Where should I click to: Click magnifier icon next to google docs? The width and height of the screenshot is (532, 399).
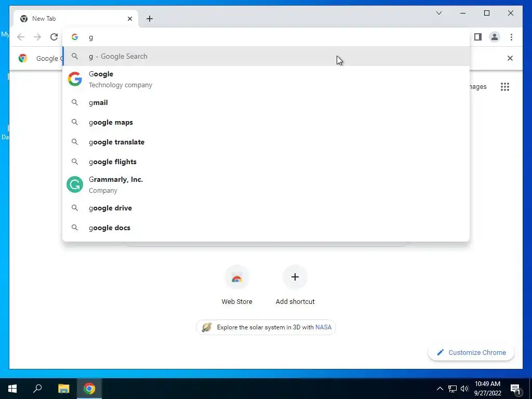75,228
